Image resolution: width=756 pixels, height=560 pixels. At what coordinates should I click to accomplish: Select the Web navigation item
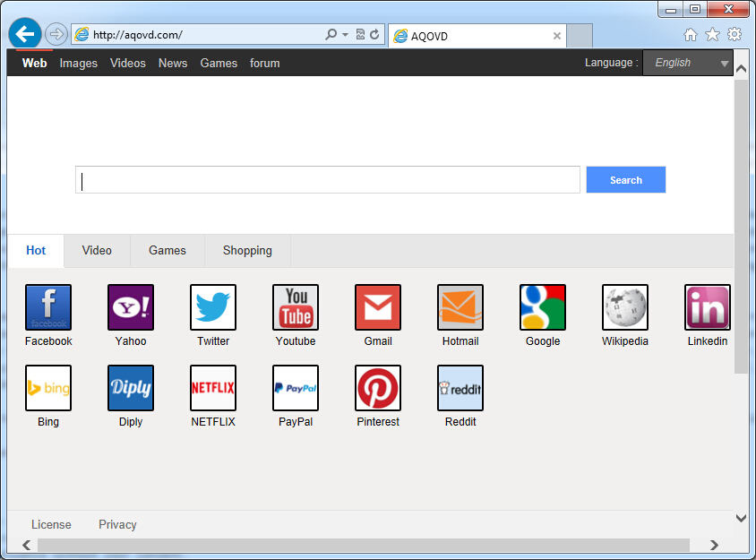pos(34,64)
